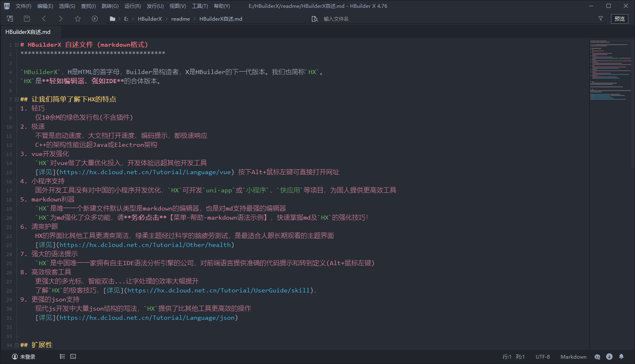Open the 帮助(Y) menu
The height and width of the screenshot is (364, 635).
[222, 6]
